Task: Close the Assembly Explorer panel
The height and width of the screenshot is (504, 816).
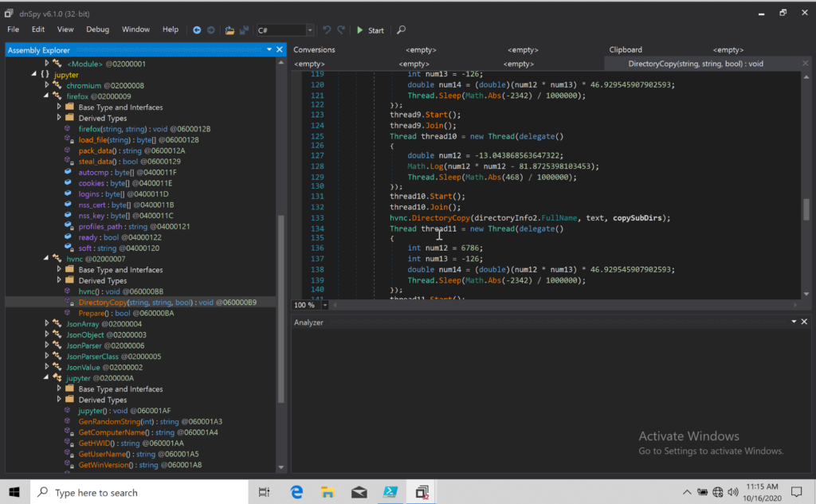Action: (x=280, y=49)
